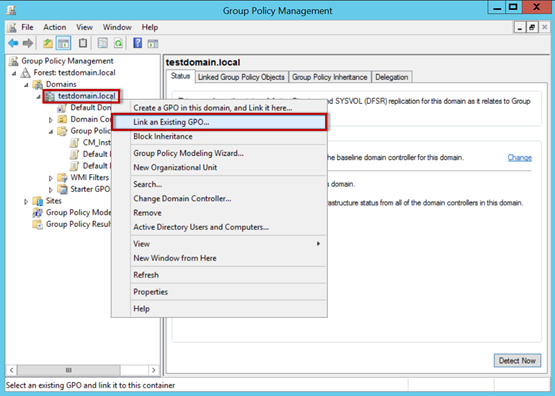The image size is (555, 396).
Task: Choose Link an Existing GPO...
Action: (x=219, y=122)
